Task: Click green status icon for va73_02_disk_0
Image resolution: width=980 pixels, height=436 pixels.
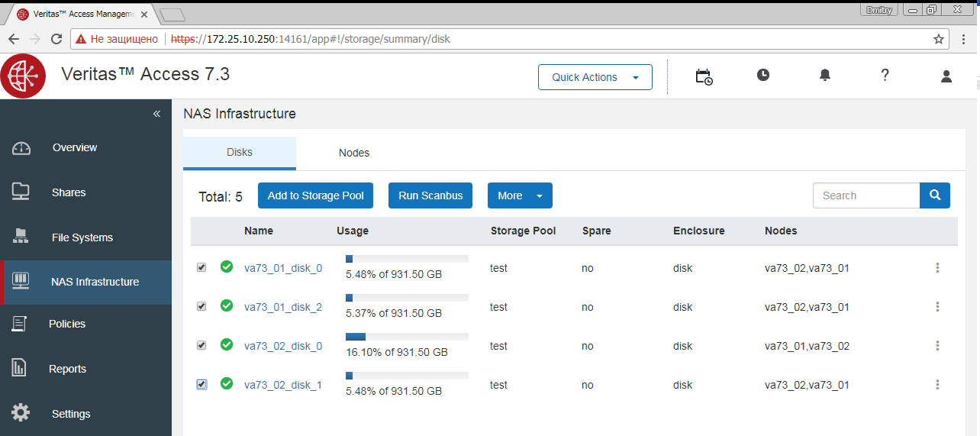Action: [227, 344]
